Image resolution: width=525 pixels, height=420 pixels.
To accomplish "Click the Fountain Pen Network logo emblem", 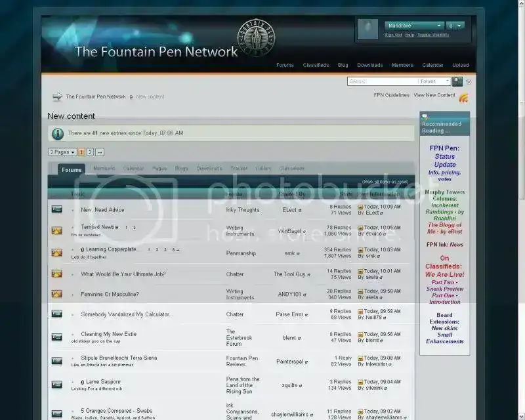I will point(256,38).
